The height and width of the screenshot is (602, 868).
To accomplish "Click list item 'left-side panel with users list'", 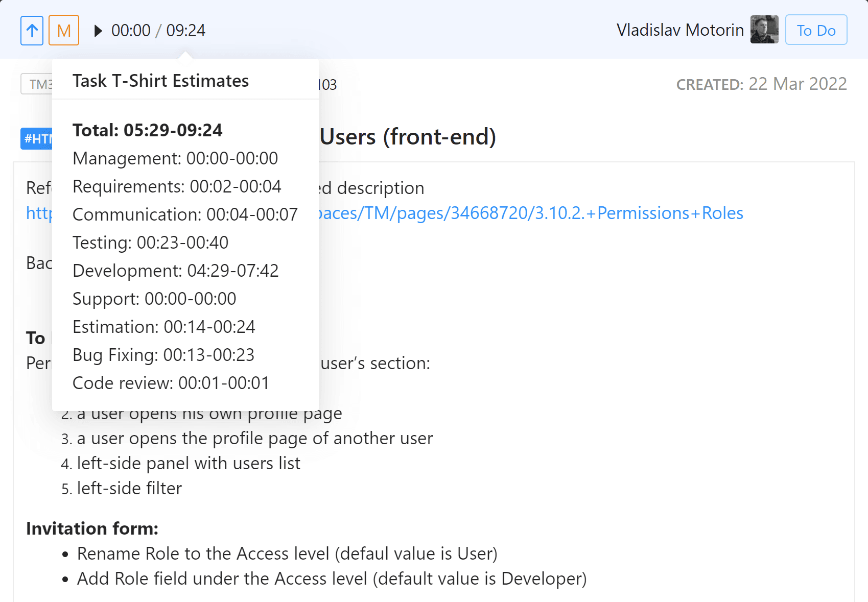I will point(189,463).
